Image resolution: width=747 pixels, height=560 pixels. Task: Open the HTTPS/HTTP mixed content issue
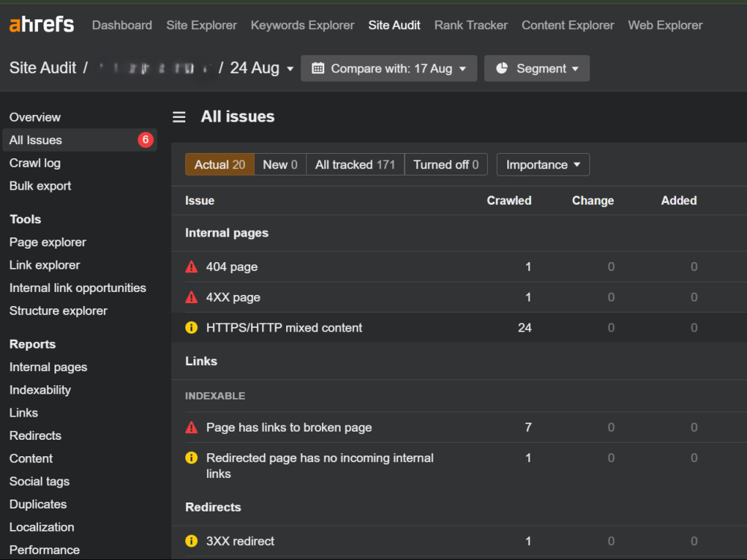point(284,328)
